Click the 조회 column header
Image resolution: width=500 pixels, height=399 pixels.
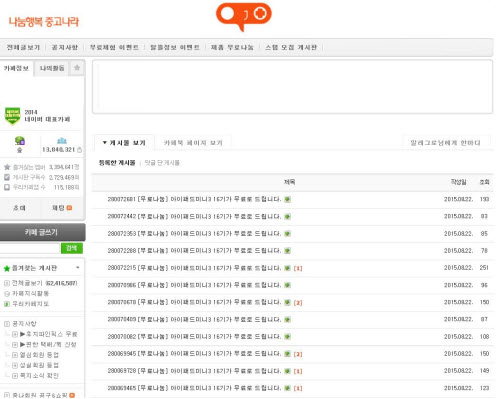point(484,182)
